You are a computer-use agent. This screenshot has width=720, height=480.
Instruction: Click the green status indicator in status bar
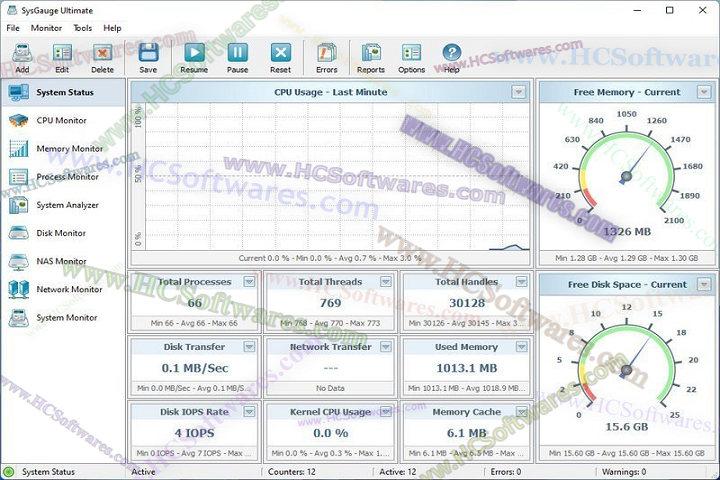pos(8,472)
